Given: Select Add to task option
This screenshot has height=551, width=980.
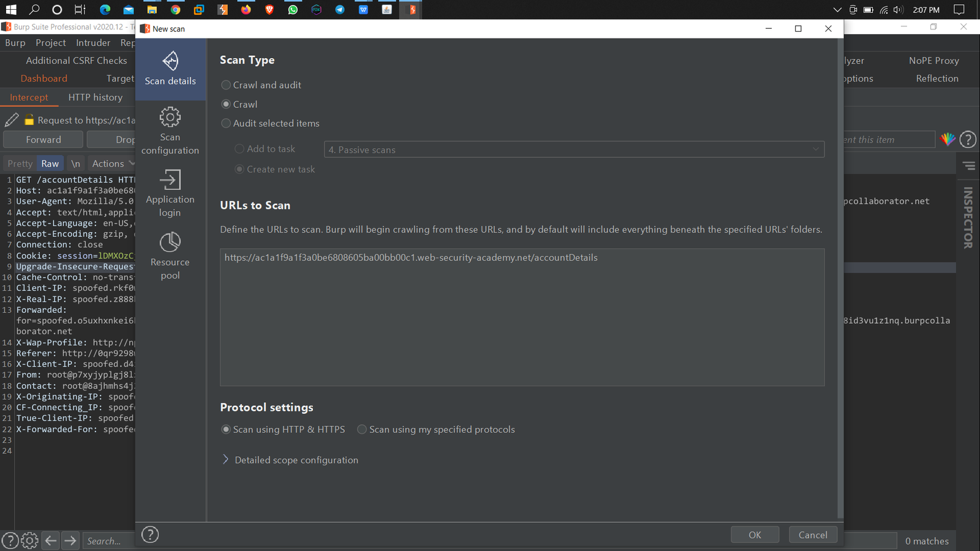Looking at the screenshot, I should coord(265,149).
